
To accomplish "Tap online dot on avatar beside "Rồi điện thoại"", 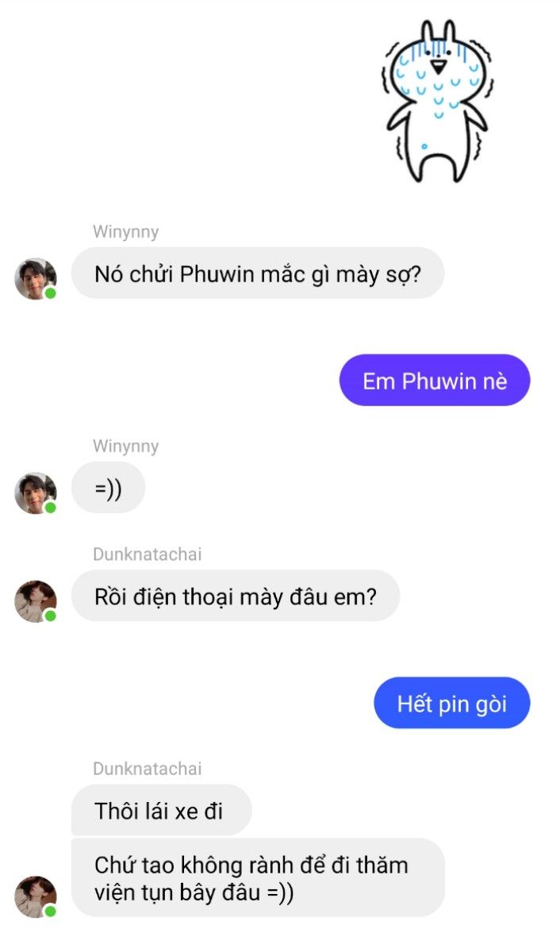I will [50, 615].
